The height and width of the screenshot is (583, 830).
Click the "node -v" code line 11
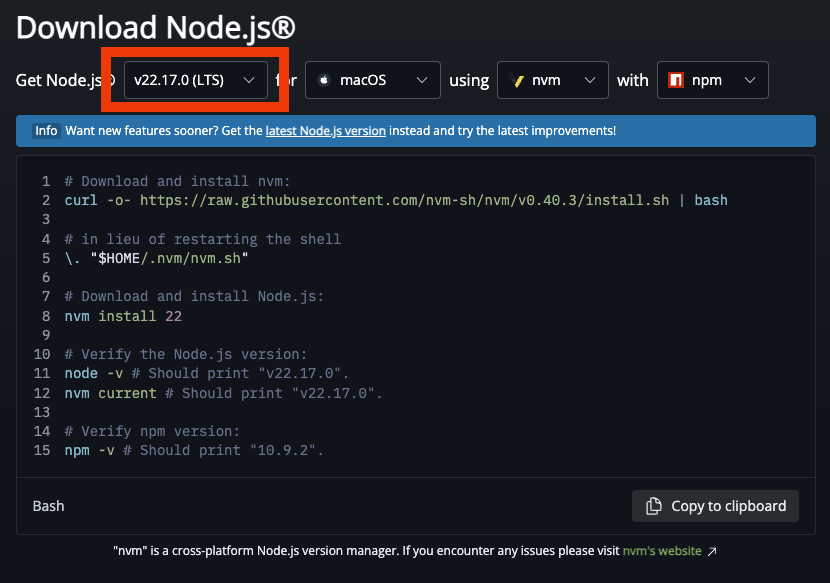tap(206, 373)
